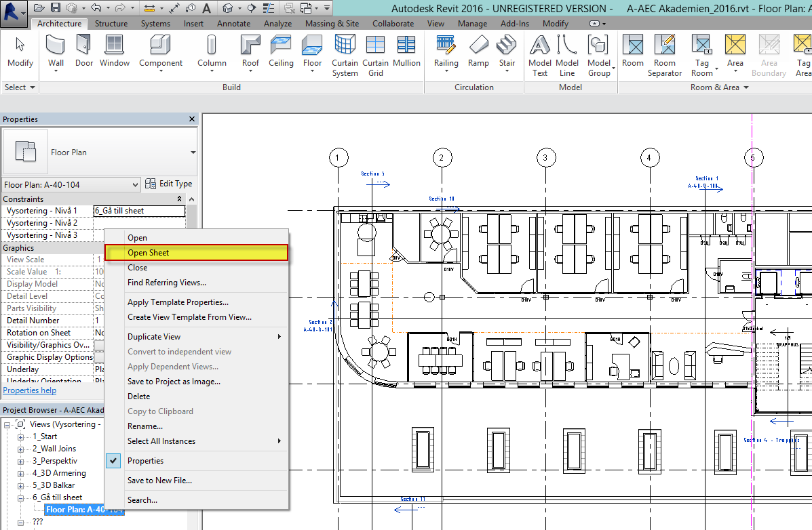This screenshot has width=812, height=530.
Task: Click the Edit Type button
Action: pyautogui.click(x=169, y=184)
